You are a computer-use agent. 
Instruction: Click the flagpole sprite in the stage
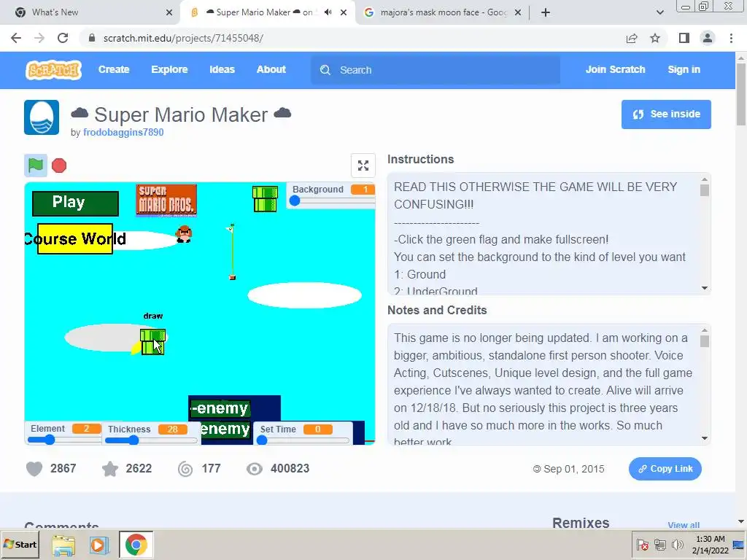(x=232, y=252)
